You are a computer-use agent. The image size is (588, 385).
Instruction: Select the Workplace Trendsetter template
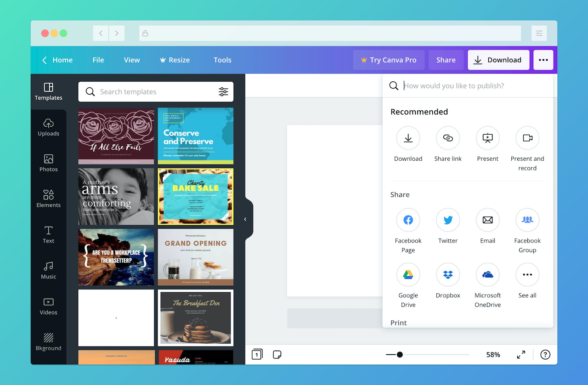[x=116, y=257]
